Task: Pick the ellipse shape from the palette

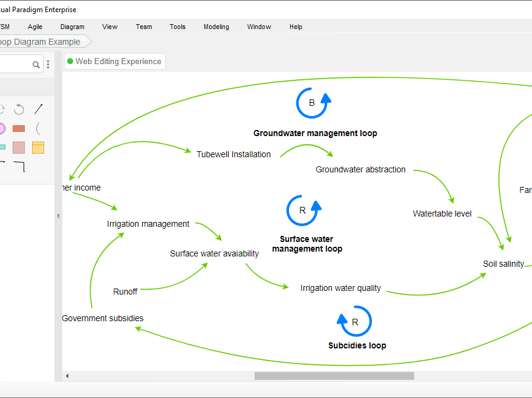Action: (x=1, y=128)
